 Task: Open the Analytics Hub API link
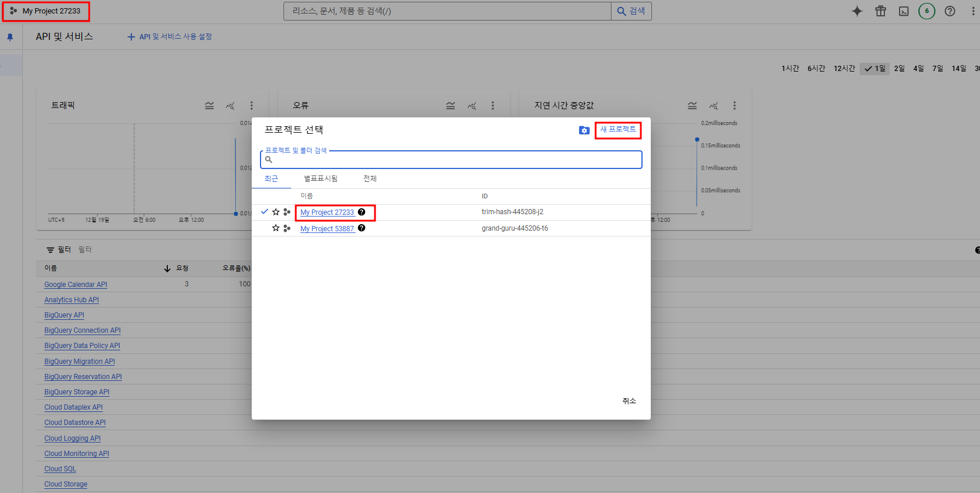coord(72,300)
